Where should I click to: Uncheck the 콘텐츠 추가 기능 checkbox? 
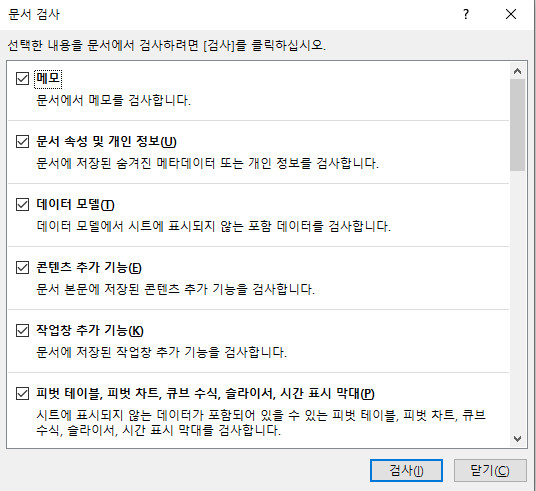[x=22, y=267]
